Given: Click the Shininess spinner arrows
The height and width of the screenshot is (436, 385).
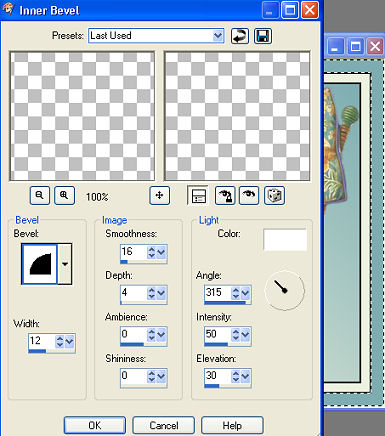Looking at the screenshot, I should pyautogui.click(x=152, y=376).
